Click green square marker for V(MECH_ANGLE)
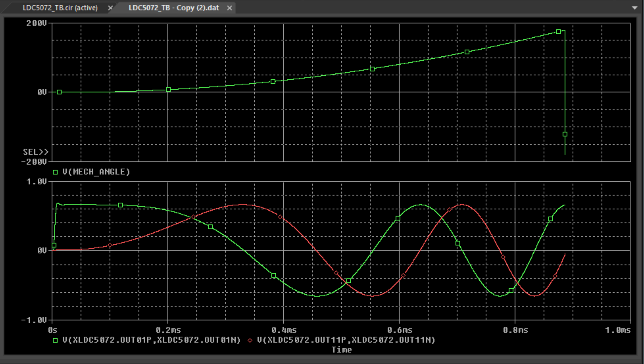 click(55, 172)
